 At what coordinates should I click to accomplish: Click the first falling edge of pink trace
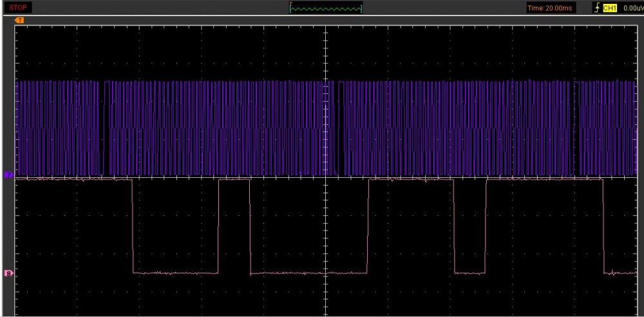tap(133, 226)
